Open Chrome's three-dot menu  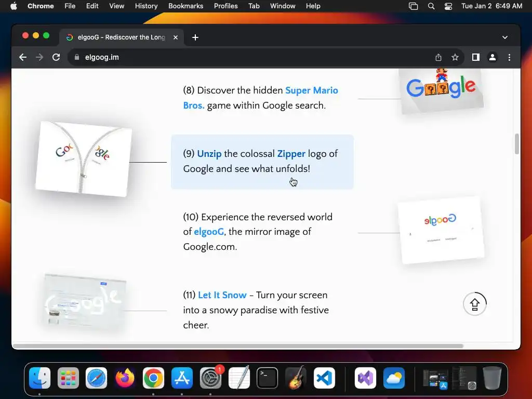509,57
